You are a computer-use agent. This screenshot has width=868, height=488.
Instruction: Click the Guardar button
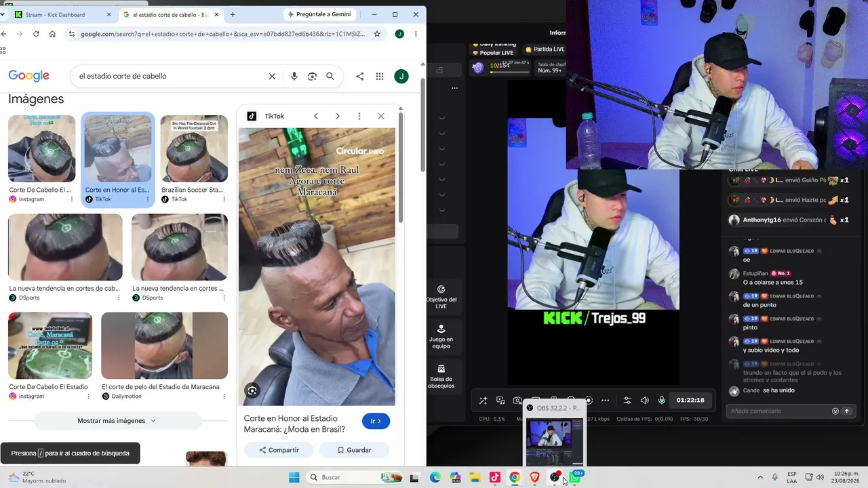tap(355, 450)
